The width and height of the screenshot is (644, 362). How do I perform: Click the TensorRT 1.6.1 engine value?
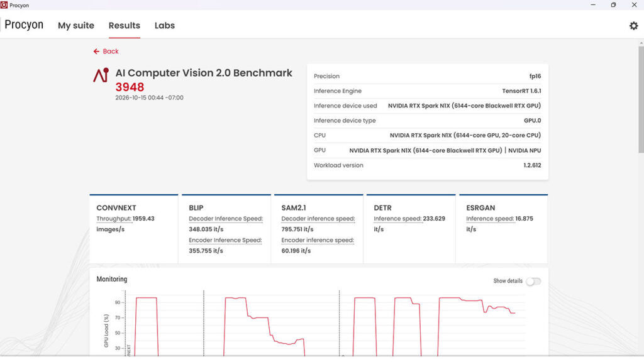(x=521, y=91)
